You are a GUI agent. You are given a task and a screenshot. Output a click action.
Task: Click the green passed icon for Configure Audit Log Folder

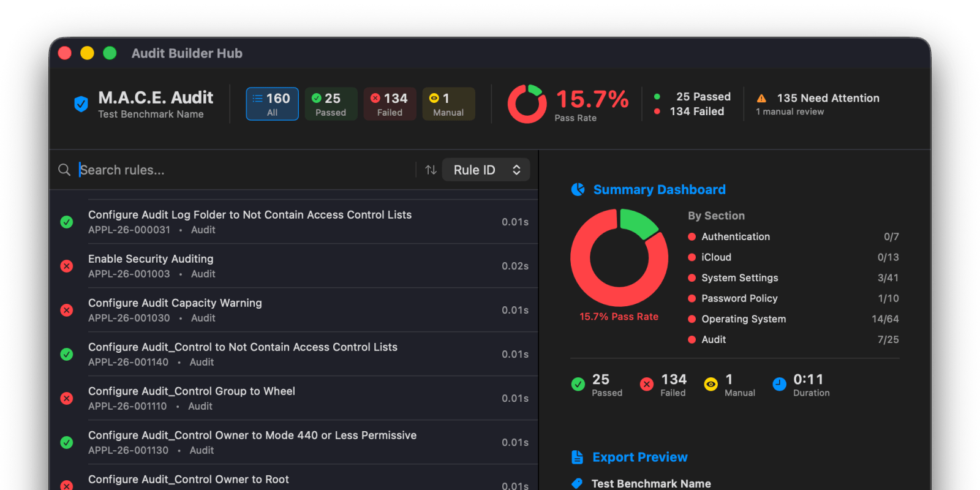[67, 222]
